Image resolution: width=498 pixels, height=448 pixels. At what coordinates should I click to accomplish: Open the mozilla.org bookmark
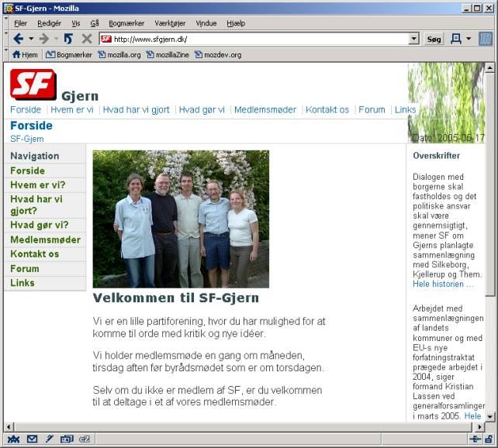[x=119, y=55]
